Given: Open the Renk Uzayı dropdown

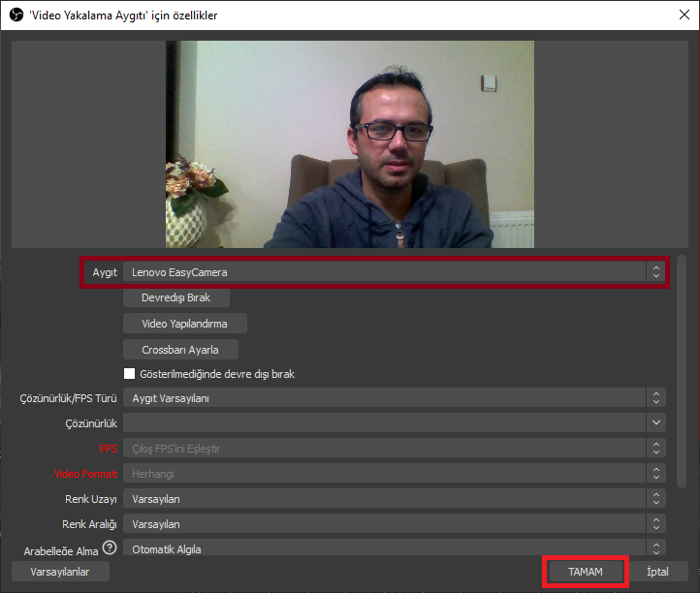Looking at the screenshot, I should pyautogui.click(x=395, y=498).
